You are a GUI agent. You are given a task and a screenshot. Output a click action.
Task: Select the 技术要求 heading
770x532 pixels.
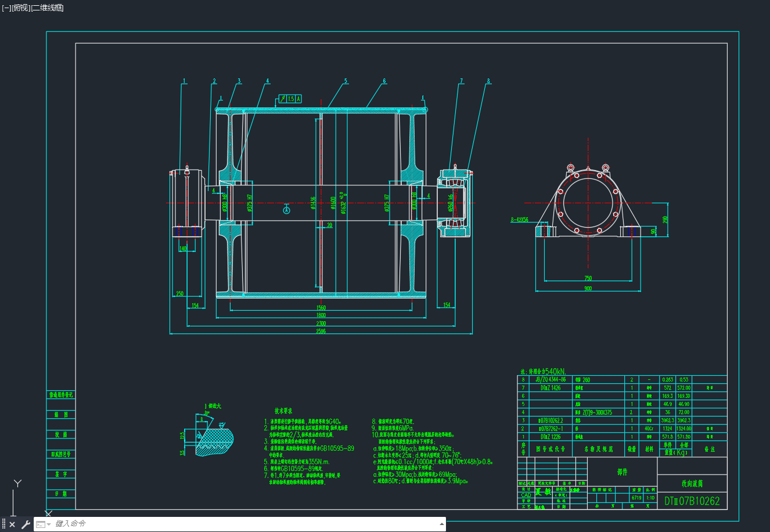283,411
